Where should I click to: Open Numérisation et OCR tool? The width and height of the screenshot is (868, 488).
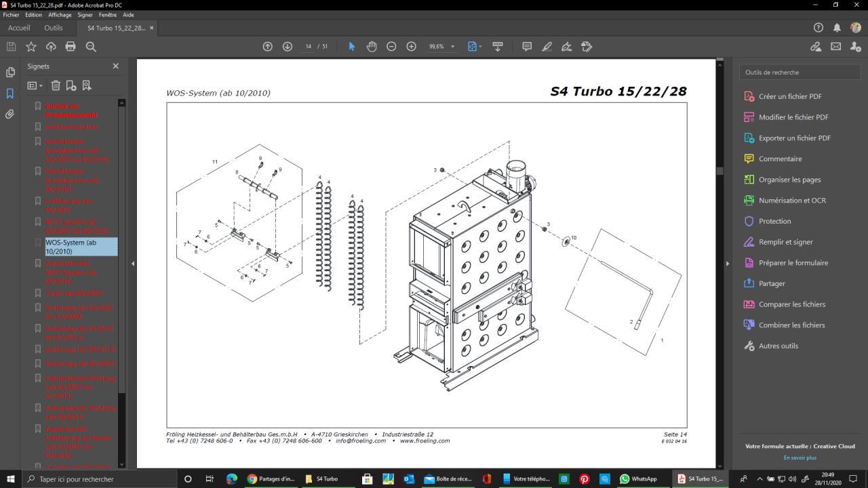click(x=792, y=201)
